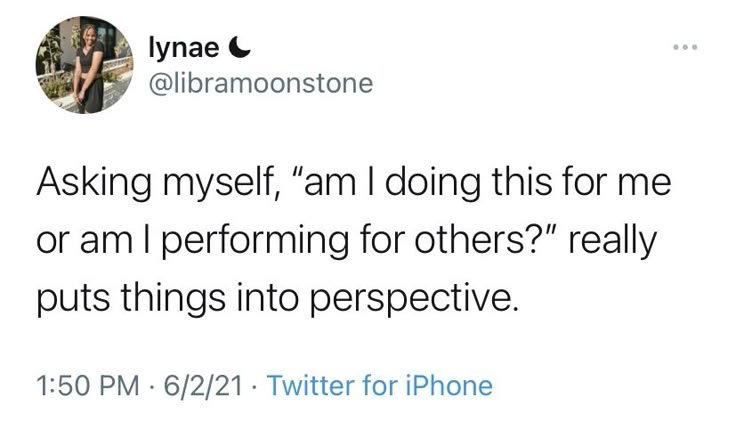Click the crescent moon emoji beside lynae
This screenshot has width=736, height=422.
[240, 47]
